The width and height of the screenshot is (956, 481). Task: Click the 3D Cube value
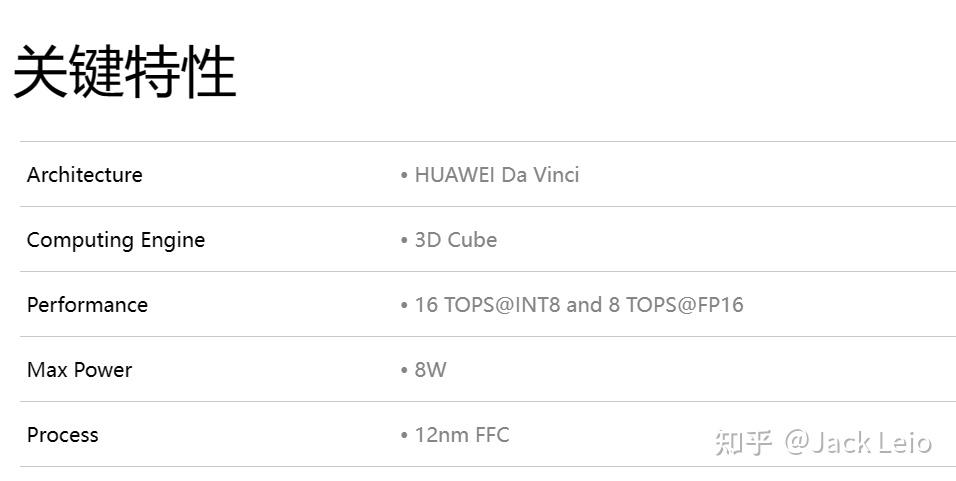coord(456,240)
